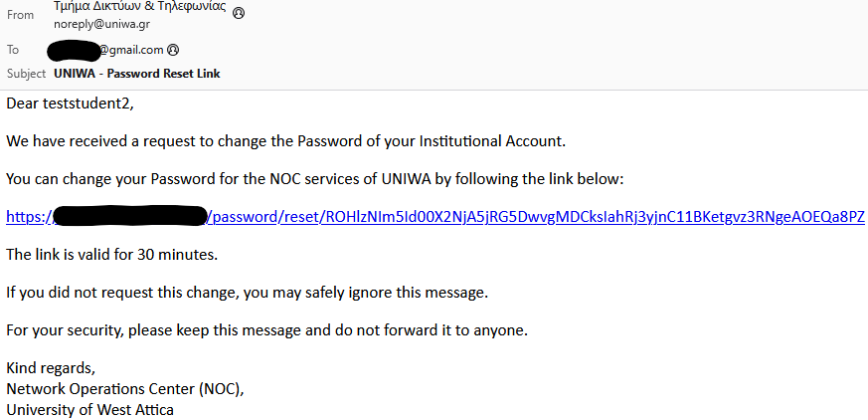The height and width of the screenshot is (420, 868).
Task: Click the 'From' header label
Action: pos(20,15)
